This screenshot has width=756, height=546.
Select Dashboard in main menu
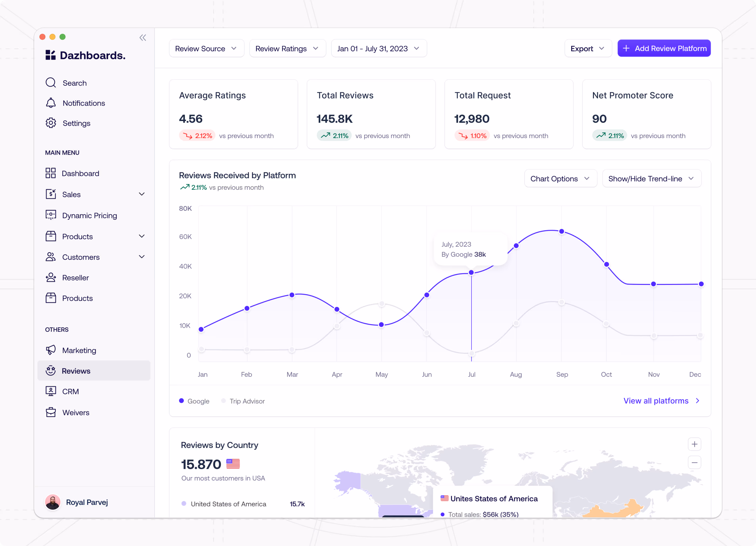pos(80,173)
